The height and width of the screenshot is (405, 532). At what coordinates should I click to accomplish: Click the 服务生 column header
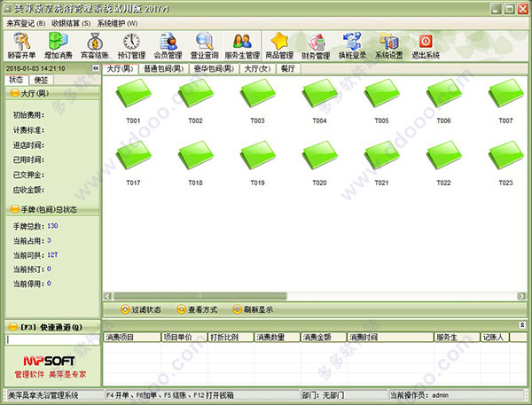[x=457, y=337]
